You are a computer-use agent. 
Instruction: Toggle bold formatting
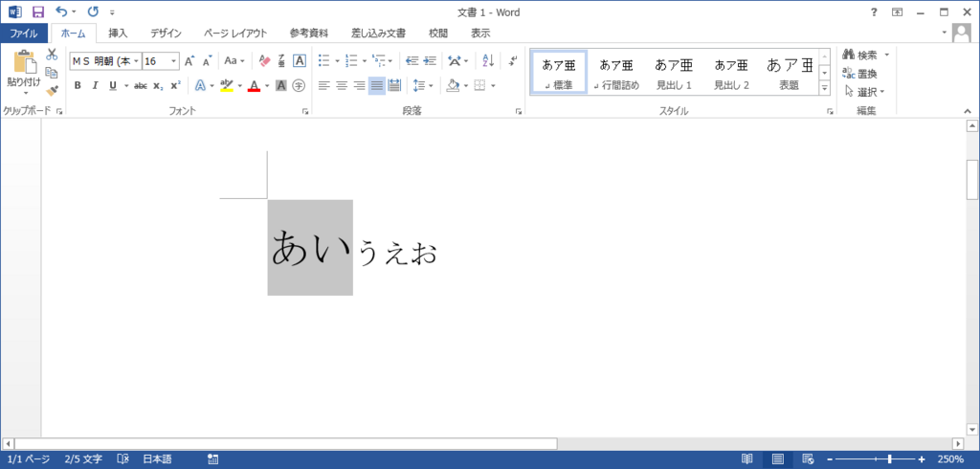[77, 86]
